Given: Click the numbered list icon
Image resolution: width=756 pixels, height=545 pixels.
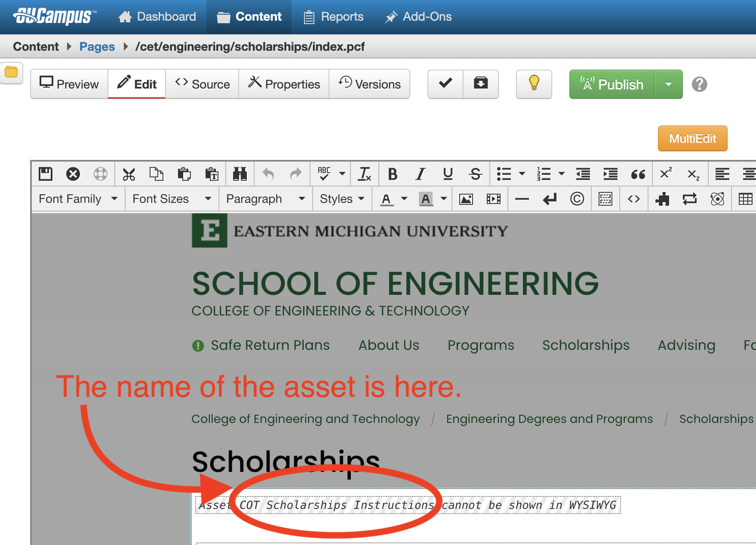Looking at the screenshot, I should [544, 174].
